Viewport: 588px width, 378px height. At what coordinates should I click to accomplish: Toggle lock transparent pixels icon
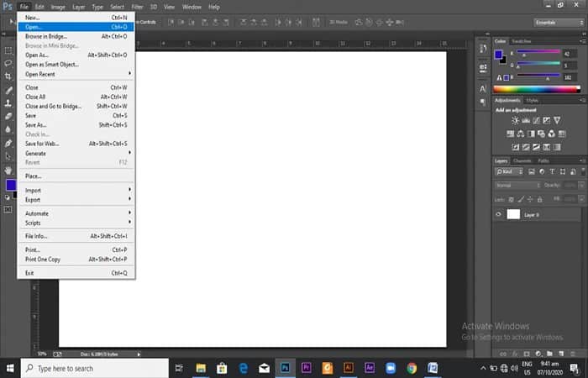click(x=511, y=200)
